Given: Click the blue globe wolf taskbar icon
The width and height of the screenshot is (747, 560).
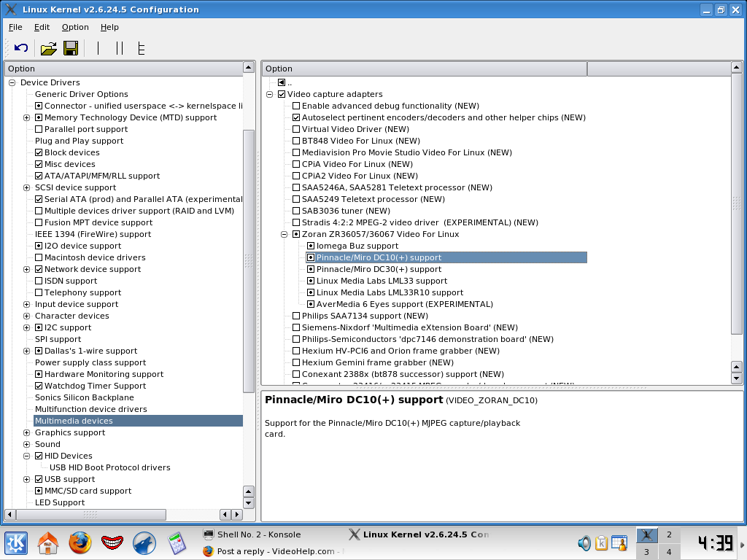Looking at the screenshot, I should (144, 542).
